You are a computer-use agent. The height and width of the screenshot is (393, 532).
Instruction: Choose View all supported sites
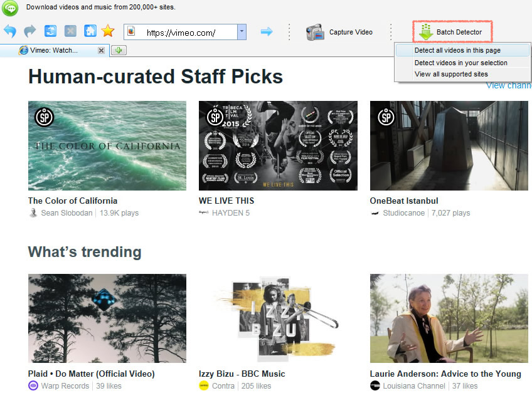pos(462,74)
